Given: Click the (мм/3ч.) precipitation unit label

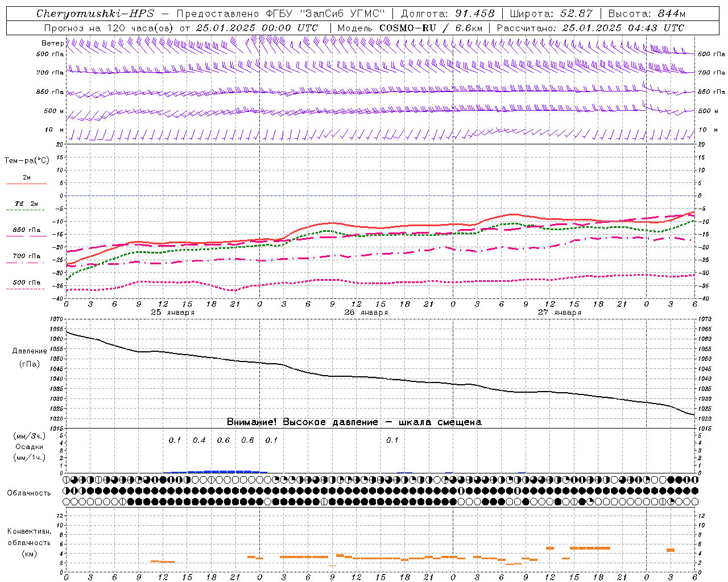Looking at the screenshot, I should [x=30, y=436].
